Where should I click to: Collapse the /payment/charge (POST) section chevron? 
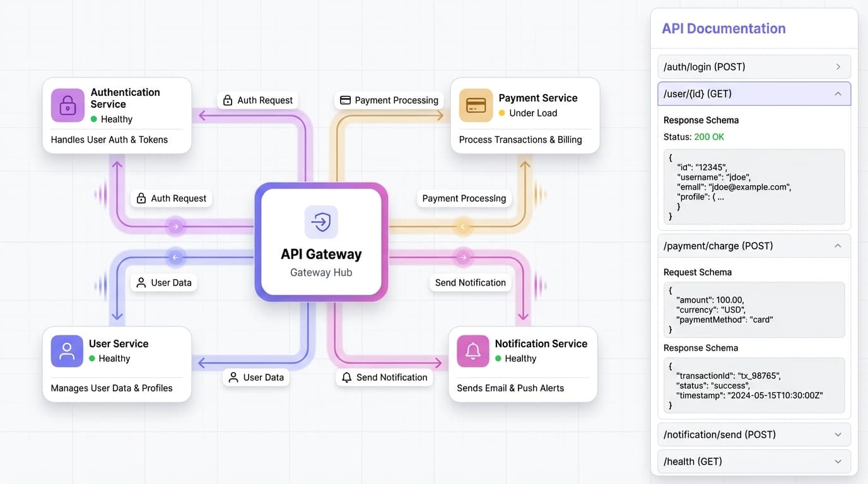(838, 246)
